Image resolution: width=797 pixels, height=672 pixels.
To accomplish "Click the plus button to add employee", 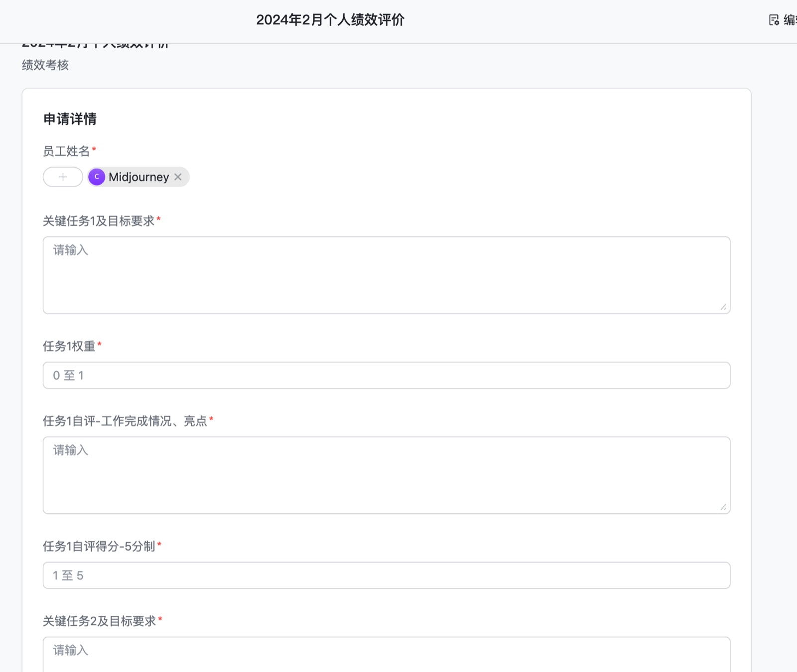I will 63,177.
